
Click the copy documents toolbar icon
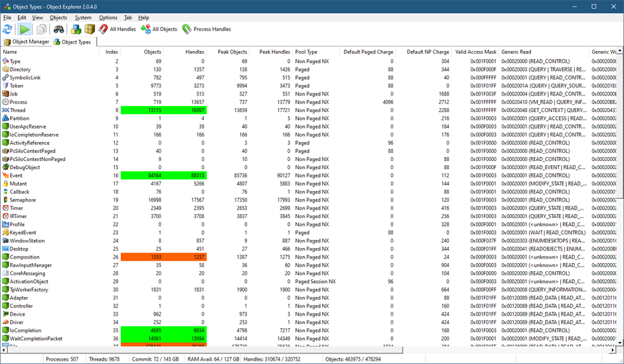(42, 29)
